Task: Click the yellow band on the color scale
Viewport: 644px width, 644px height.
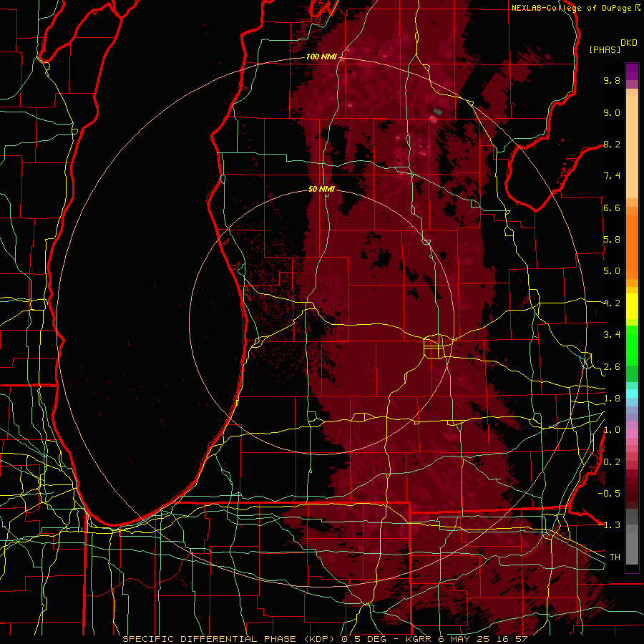Action: tap(632, 306)
